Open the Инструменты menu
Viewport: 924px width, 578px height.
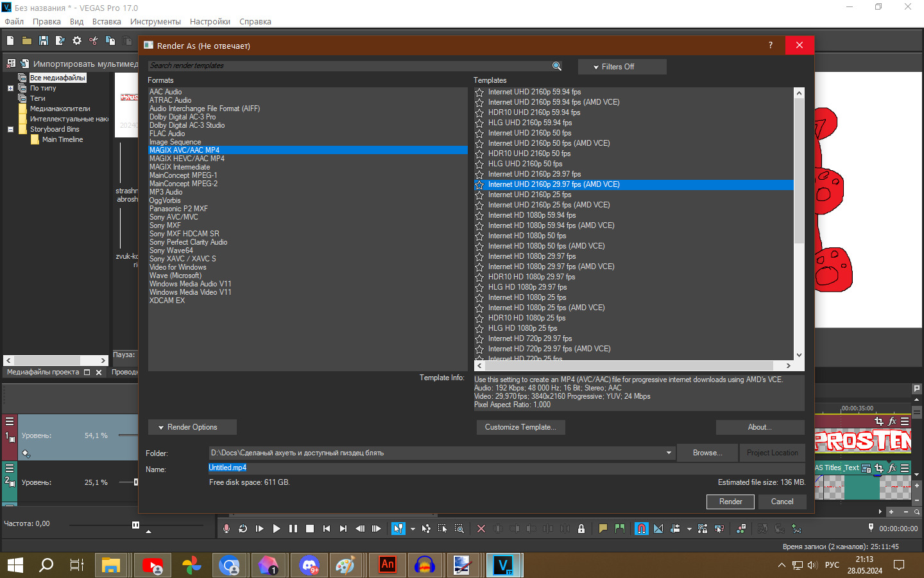pyautogui.click(x=155, y=21)
